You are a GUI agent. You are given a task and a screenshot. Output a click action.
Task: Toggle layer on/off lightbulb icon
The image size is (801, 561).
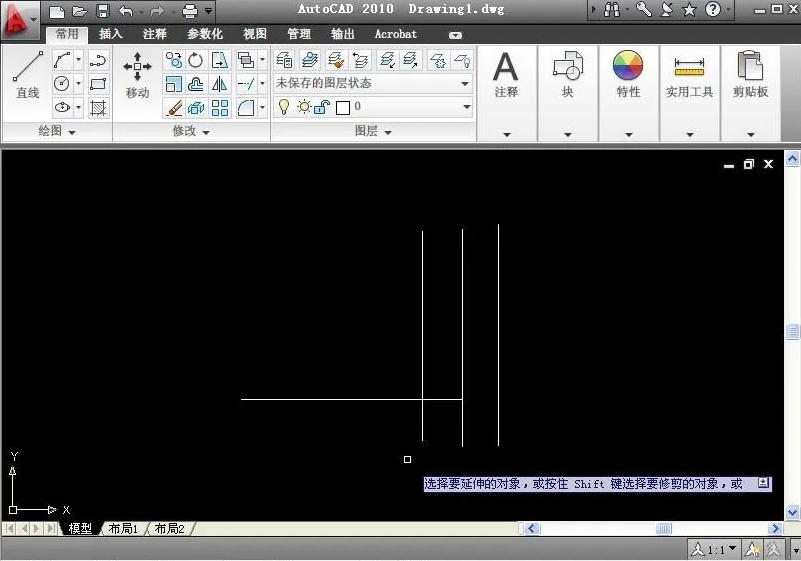pyautogui.click(x=284, y=107)
